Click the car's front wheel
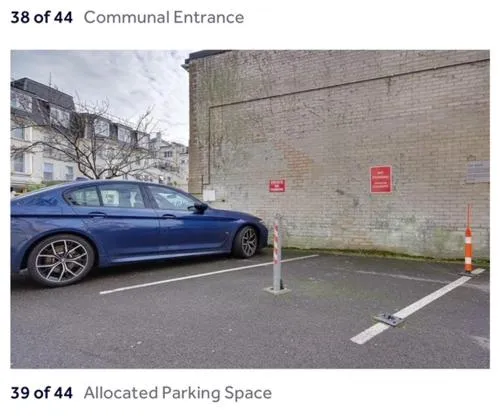Screen dimensions: 500x417 click(246, 242)
